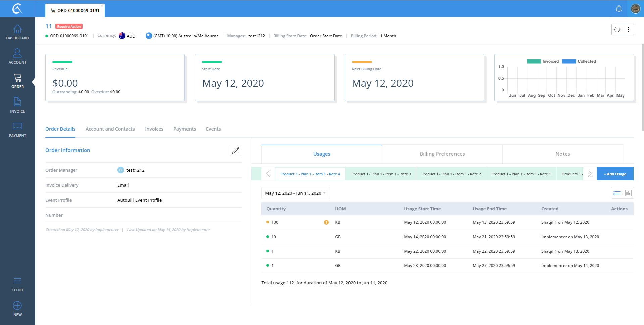Switch usages to chart view
The height and width of the screenshot is (325, 644).
pyautogui.click(x=628, y=193)
